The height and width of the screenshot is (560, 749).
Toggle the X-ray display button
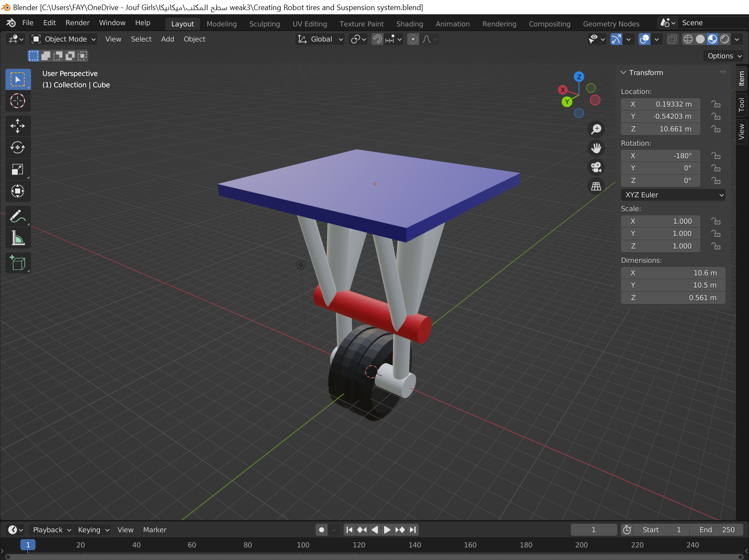point(672,39)
